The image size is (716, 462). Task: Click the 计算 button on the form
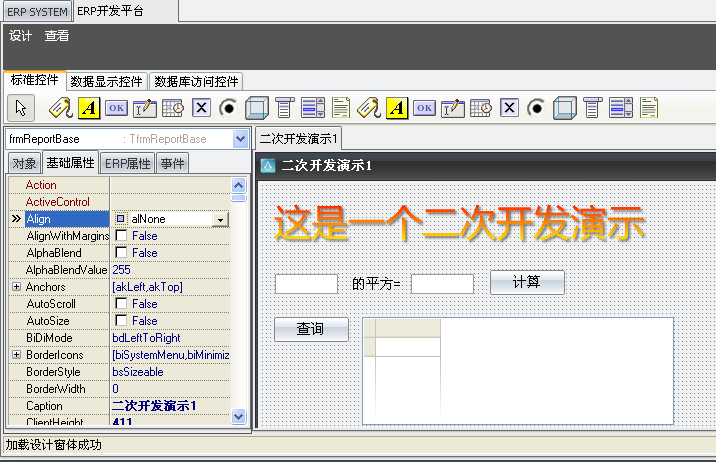click(x=527, y=282)
